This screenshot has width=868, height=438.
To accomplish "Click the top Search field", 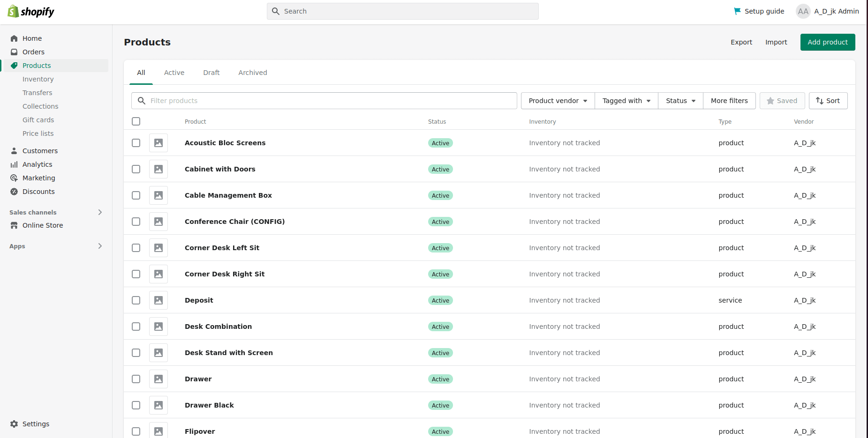I will tap(403, 11).
